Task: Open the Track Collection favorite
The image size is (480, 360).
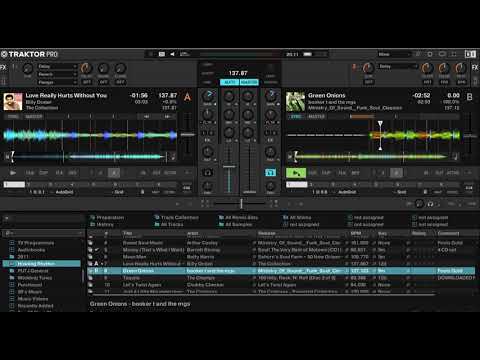Action: 176,217
